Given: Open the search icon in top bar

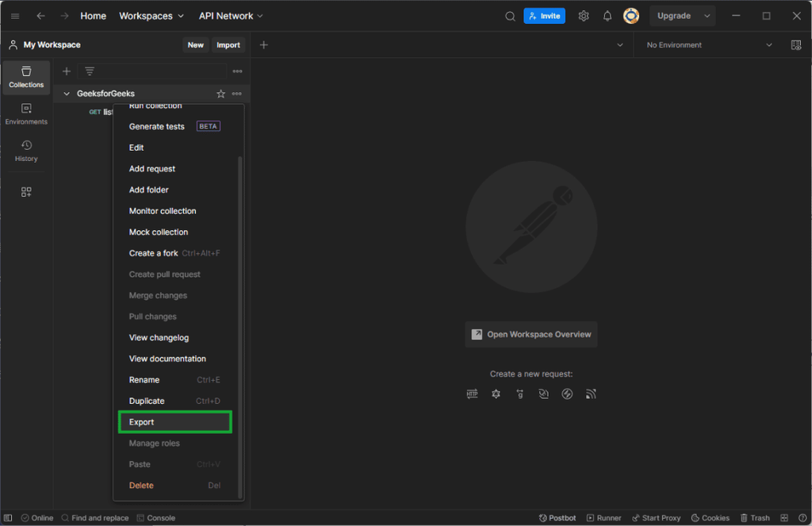Looking at the screenshot, I should coord(510,16).
